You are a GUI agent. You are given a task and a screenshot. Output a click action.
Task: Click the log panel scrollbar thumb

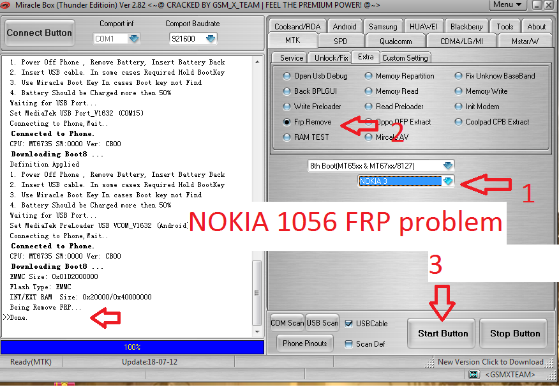coord(257,293)
